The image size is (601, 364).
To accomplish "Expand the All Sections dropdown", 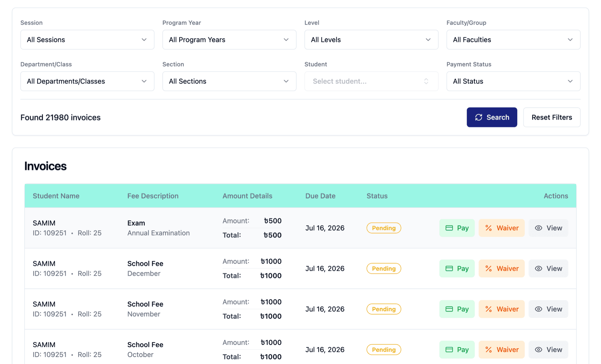I will [229, 81].
